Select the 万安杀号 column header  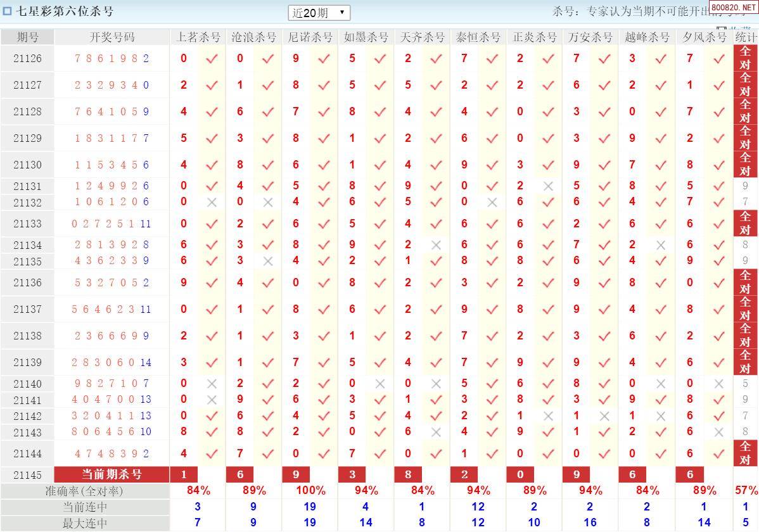590,37
